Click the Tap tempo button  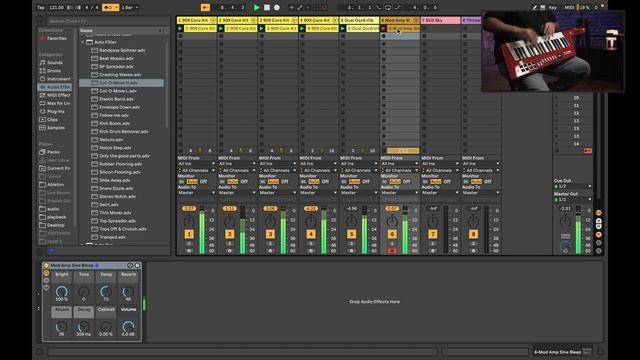pyautogui.click(x=41, y=7)
